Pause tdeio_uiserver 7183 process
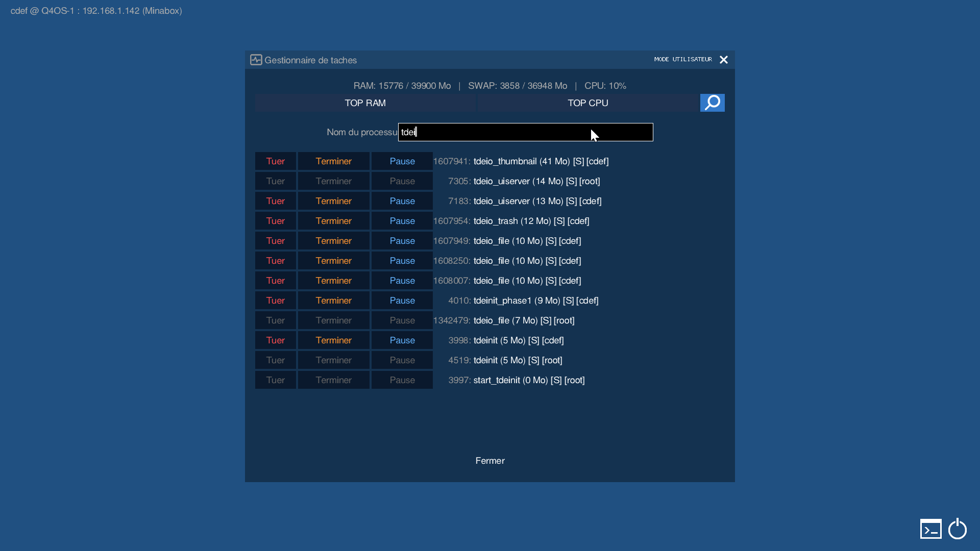The height and width of the screenshot is (551, 980). (402, 201)
